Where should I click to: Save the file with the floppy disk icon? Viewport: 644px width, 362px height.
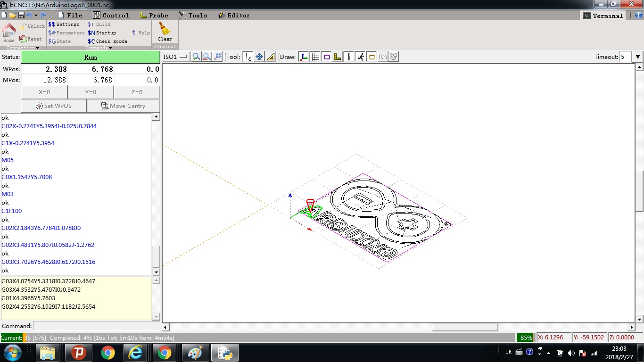pyautogui.click(x=21, y=16)
